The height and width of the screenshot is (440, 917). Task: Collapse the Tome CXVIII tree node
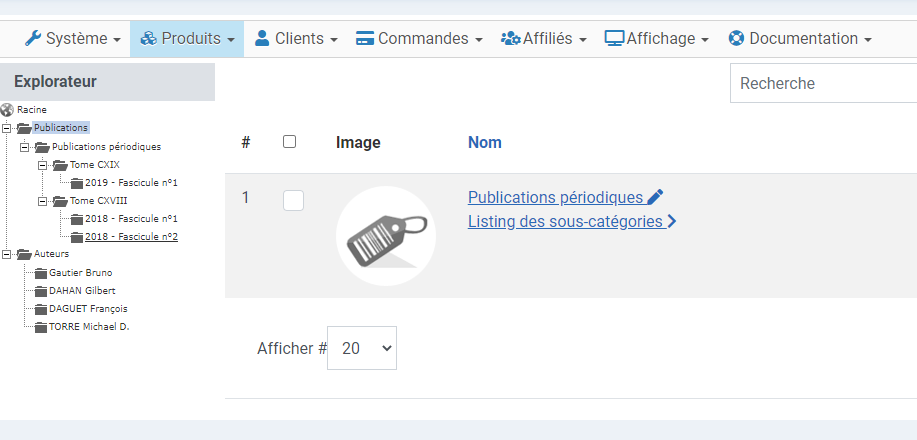(43, 201)
